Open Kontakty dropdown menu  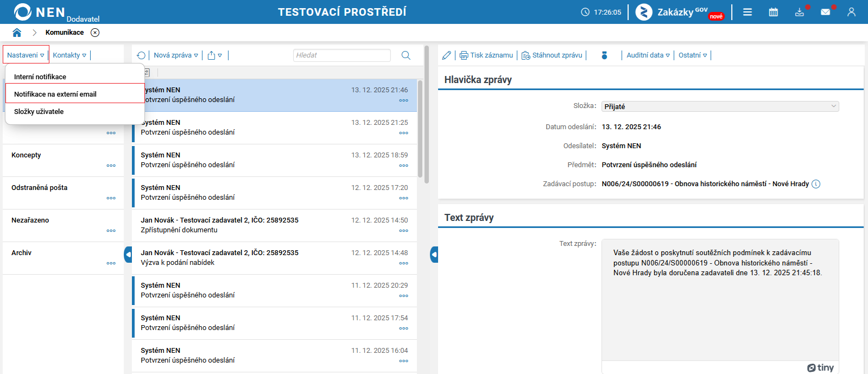[x=69, y=55]
